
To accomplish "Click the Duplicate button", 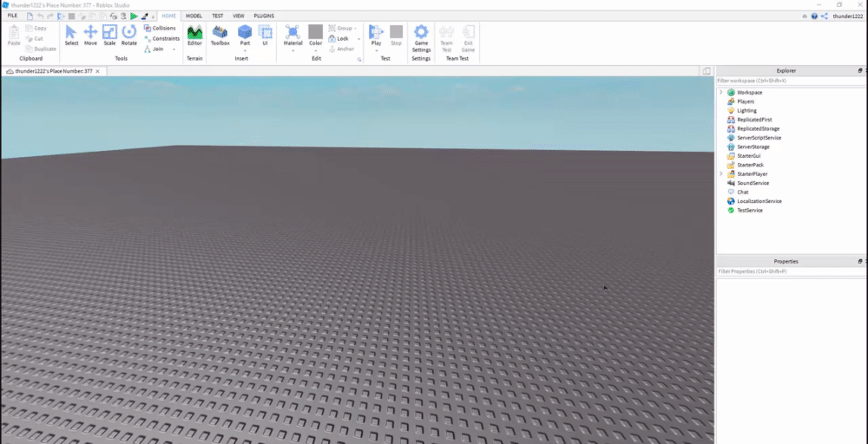I will click(x=41, y=49).
